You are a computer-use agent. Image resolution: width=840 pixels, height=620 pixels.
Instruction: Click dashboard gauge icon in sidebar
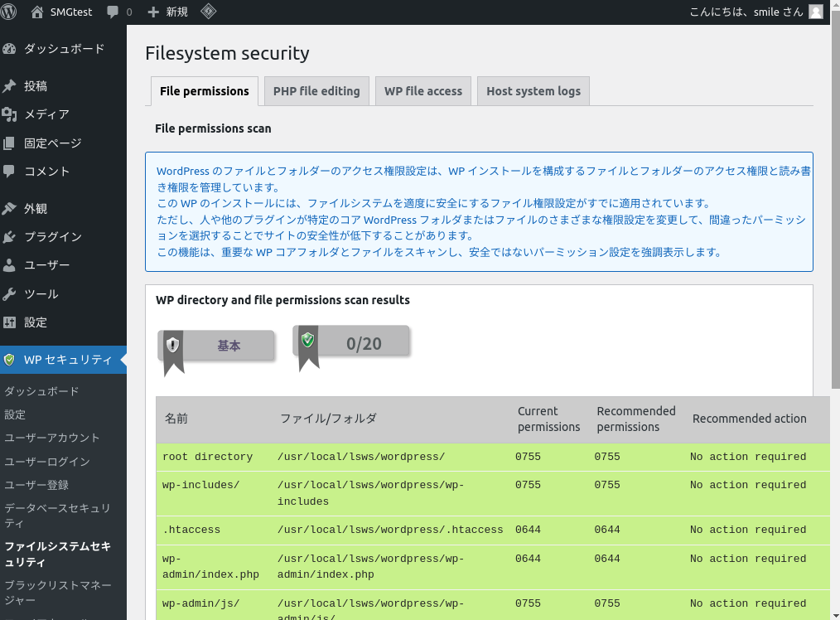[x=9, y=49]
